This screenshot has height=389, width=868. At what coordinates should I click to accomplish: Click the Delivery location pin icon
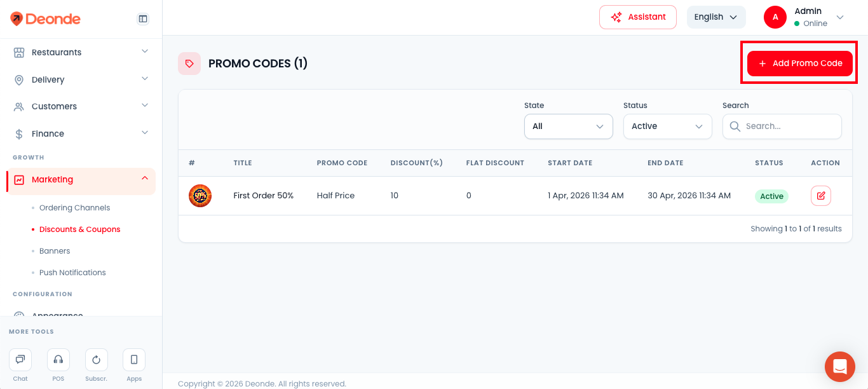coord(19,80)
